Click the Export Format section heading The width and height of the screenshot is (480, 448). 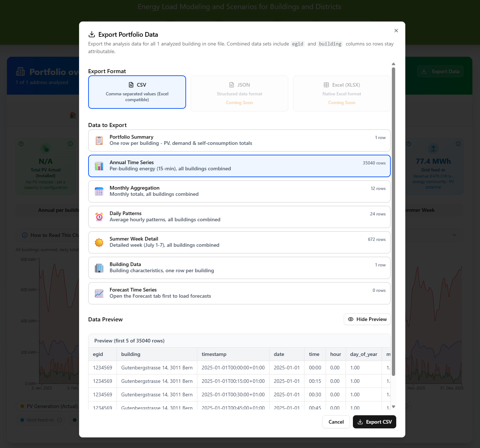click(107, 71)
